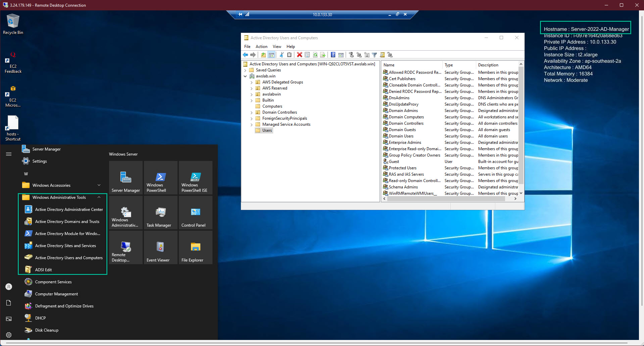
Task: Click the user account icon in Start sidebar
Action: [9, 287]
